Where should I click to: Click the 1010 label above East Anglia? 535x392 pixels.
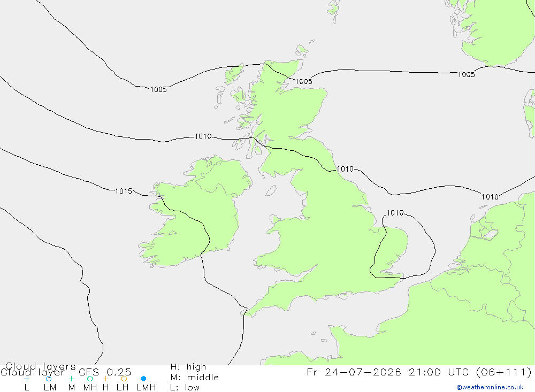point(395,213)
